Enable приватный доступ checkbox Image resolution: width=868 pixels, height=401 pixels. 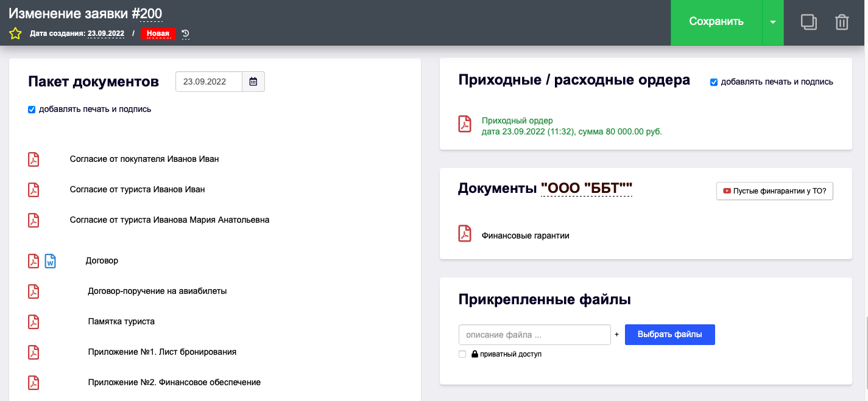(x=462, y=354)
